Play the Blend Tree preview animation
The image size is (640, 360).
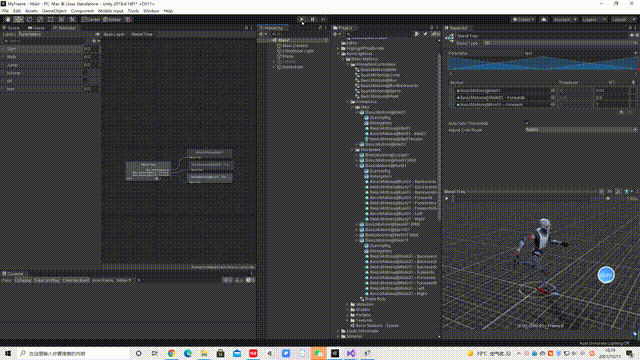(447, 198)
